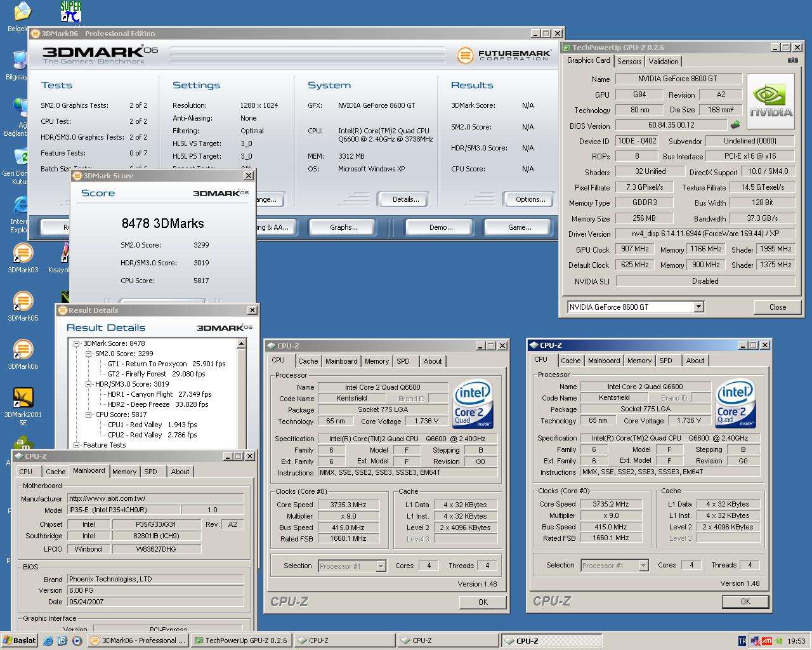812x650 pixels.
Task: Open the Belgelerim folder icon on desktop
Action: 22,11
